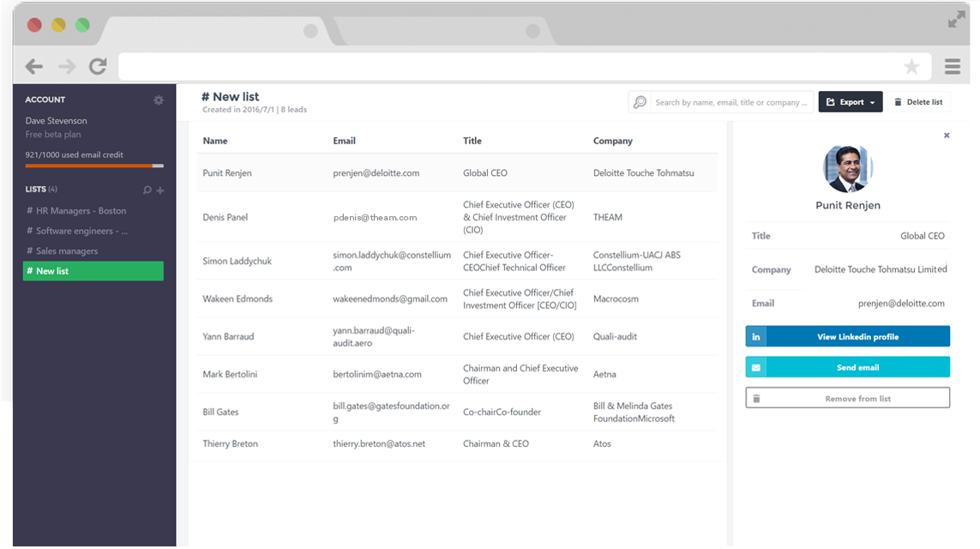Click the ACCOUNT sidebar heading
Viewport: 980px width, 549px height.
45,100
